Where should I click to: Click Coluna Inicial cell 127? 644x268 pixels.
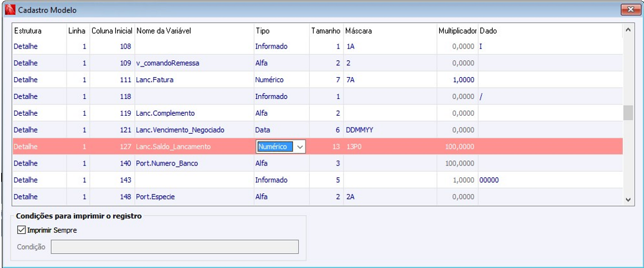(112, 147)
